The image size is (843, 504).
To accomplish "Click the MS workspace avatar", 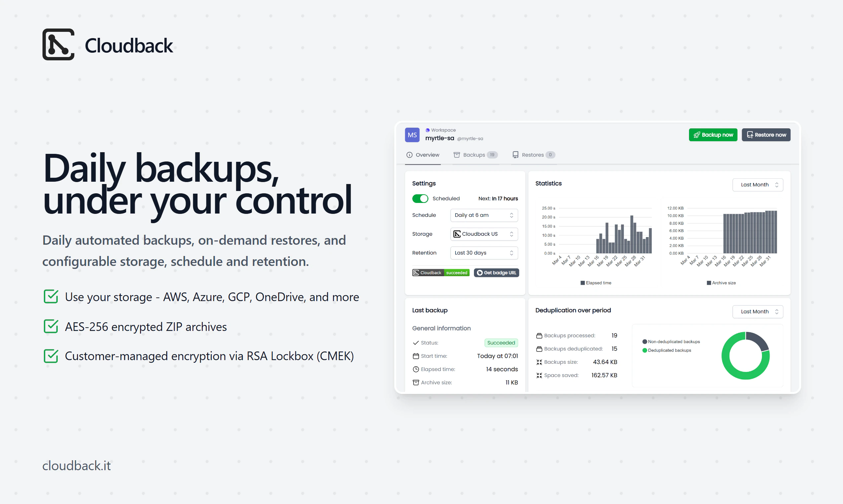I will [412, 135].
